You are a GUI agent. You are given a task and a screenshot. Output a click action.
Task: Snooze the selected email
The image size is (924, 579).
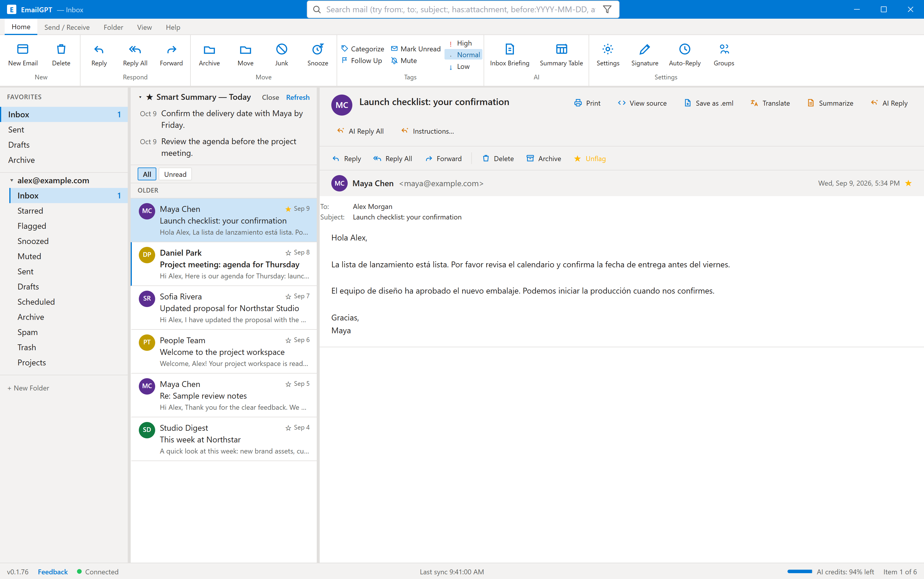click(x=318, y=55)
